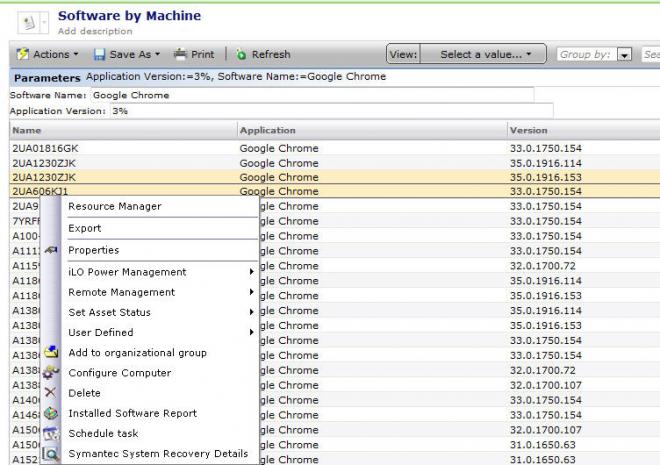Click the first 32.0.1700.107 version cell
Image resolution: width=660 pixels, height=465 pixels.
pyautogui.click(x=546, y=385)
